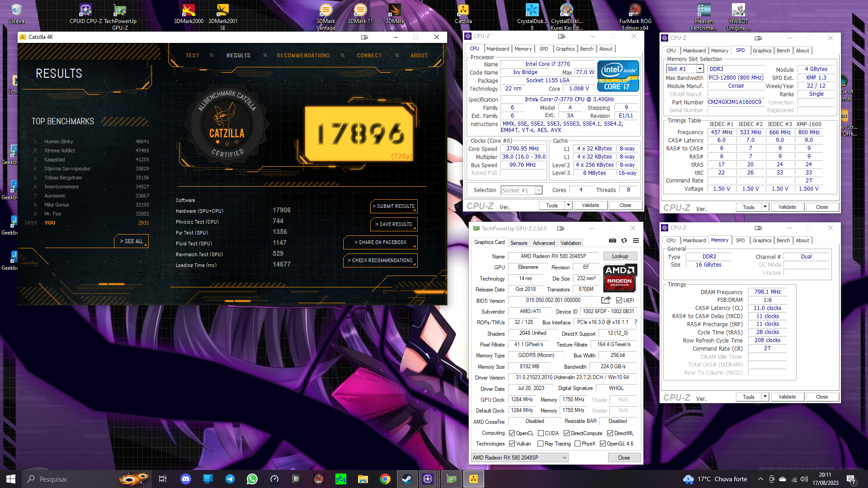Click the SAVE RESULTS button
The image size is (868, 488).
[394, 224]
